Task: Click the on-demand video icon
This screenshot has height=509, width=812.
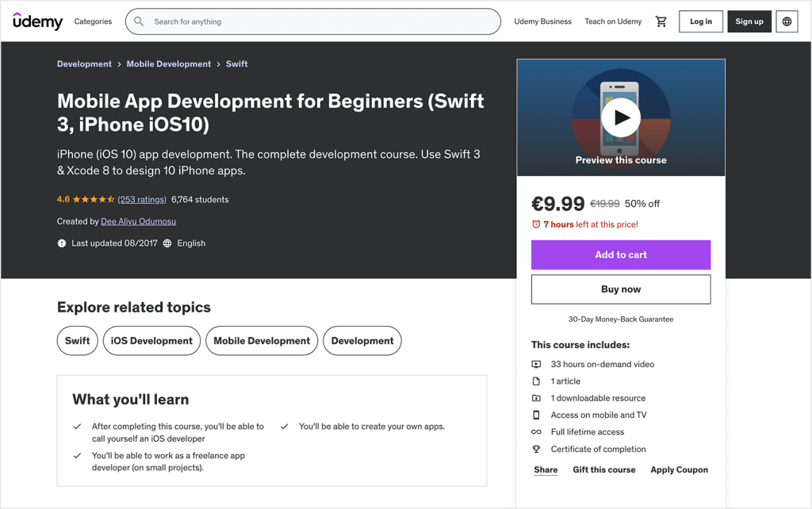Action: (538, 364)
